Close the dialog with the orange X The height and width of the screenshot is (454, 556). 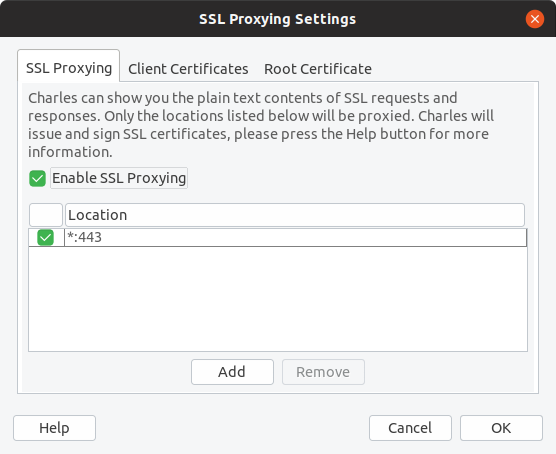(535, 19)
